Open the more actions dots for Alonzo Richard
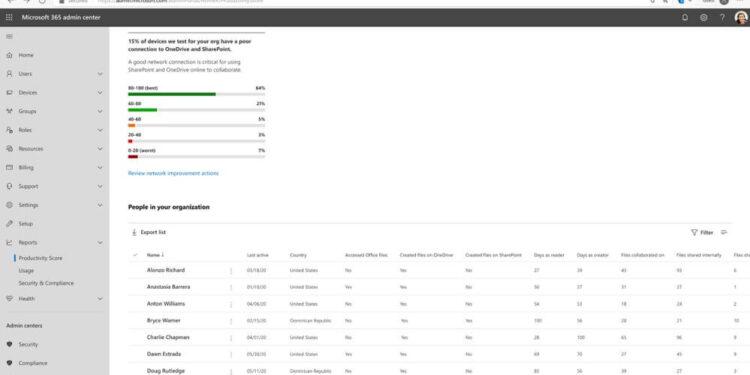The height and width of the screenshot is (375, 750). (x=231, y=271)
